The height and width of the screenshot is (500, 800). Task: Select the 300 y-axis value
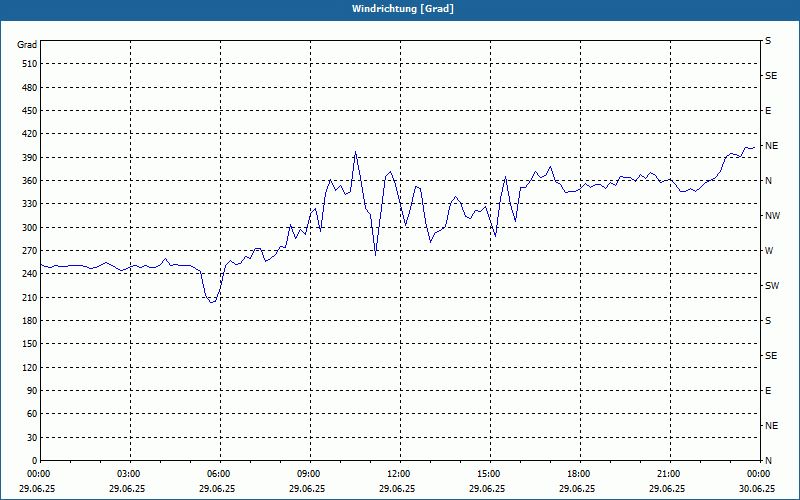pyautogui.click(x=30, y=228)
